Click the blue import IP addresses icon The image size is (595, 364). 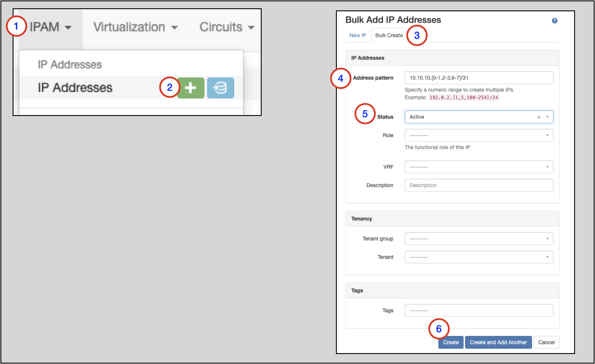pos(220,88)
